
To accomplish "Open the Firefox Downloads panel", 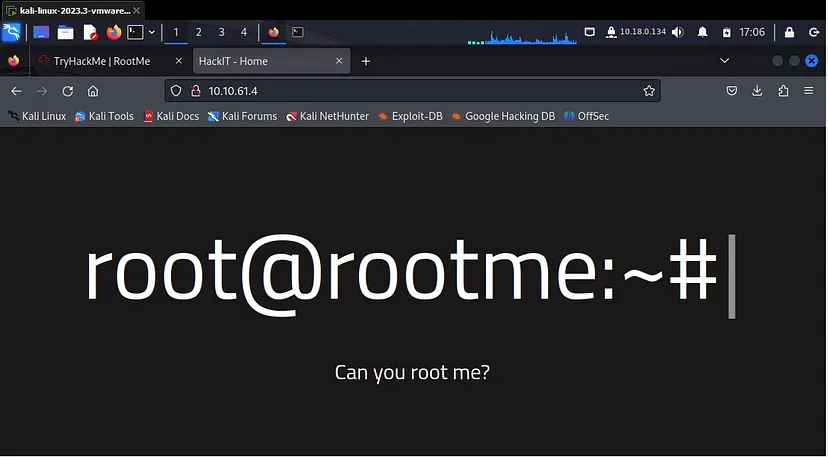I will [x=757, y=91].
